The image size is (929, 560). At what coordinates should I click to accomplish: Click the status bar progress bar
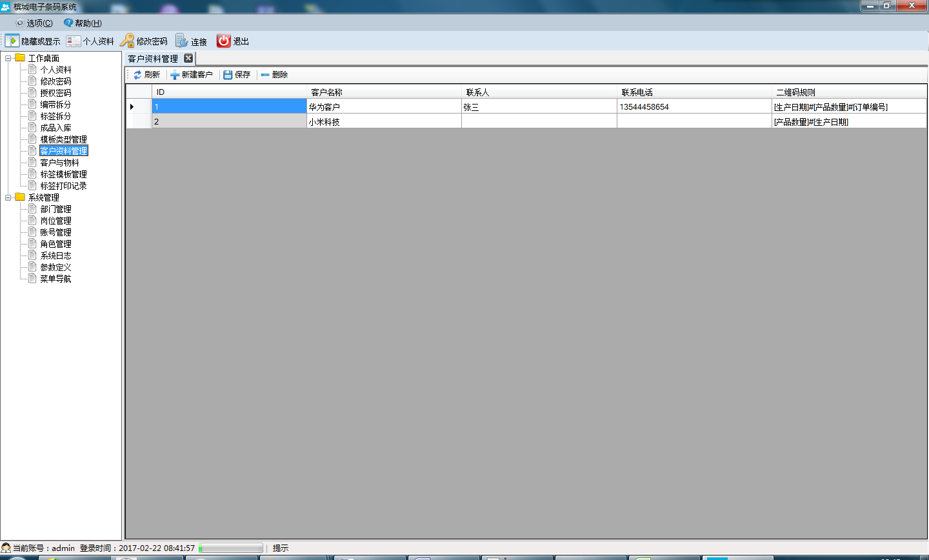pos(231,548)
